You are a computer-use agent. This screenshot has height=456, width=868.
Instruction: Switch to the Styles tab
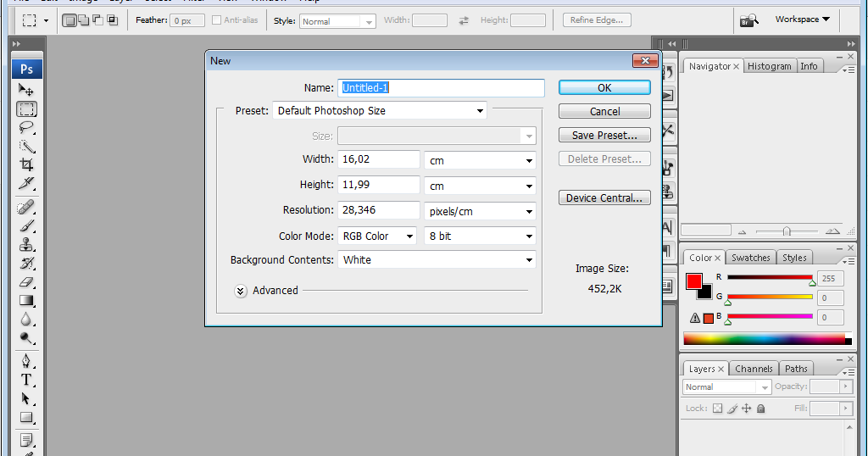click(794, 258)
